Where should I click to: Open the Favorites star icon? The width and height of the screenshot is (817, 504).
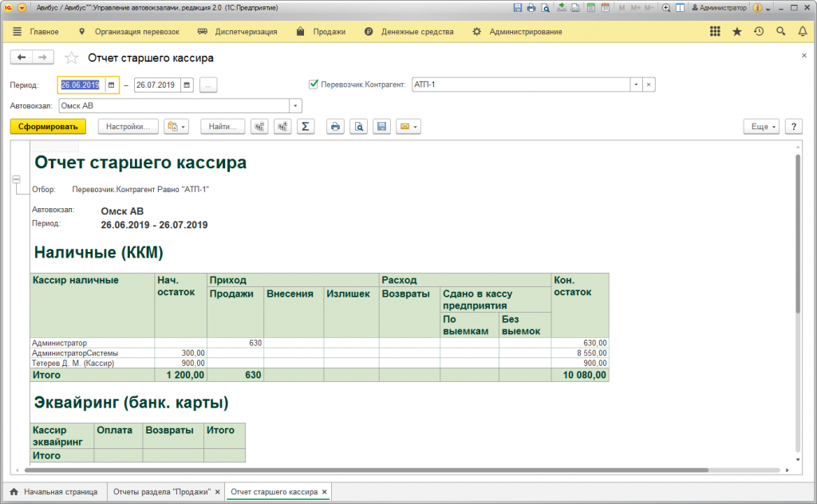[736, 32]
